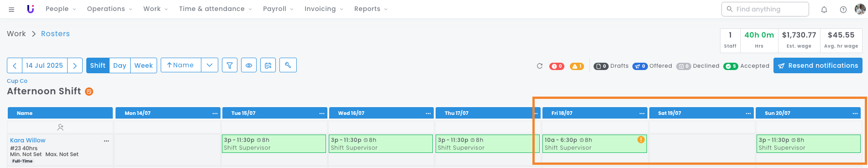The width and height of the screenshot is (868, 168).
Task: Open the notifications bell
Action: (x=824, y=9)
